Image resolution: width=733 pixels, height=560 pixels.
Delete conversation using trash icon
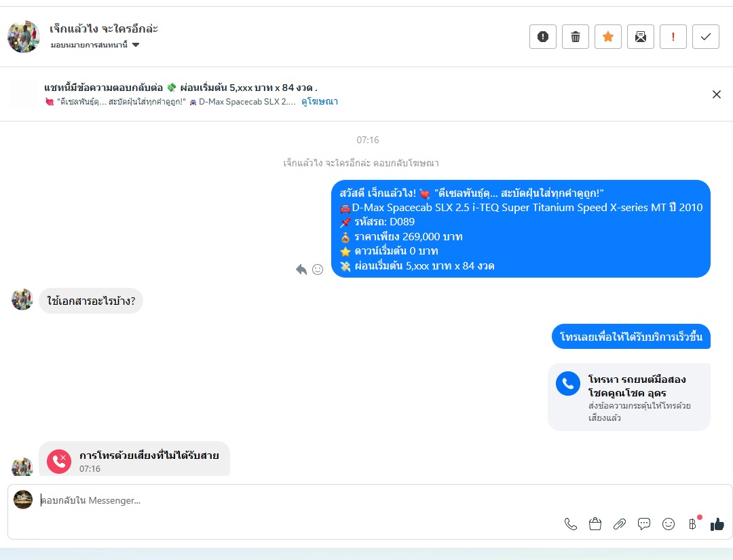click(x=576, y=37)
